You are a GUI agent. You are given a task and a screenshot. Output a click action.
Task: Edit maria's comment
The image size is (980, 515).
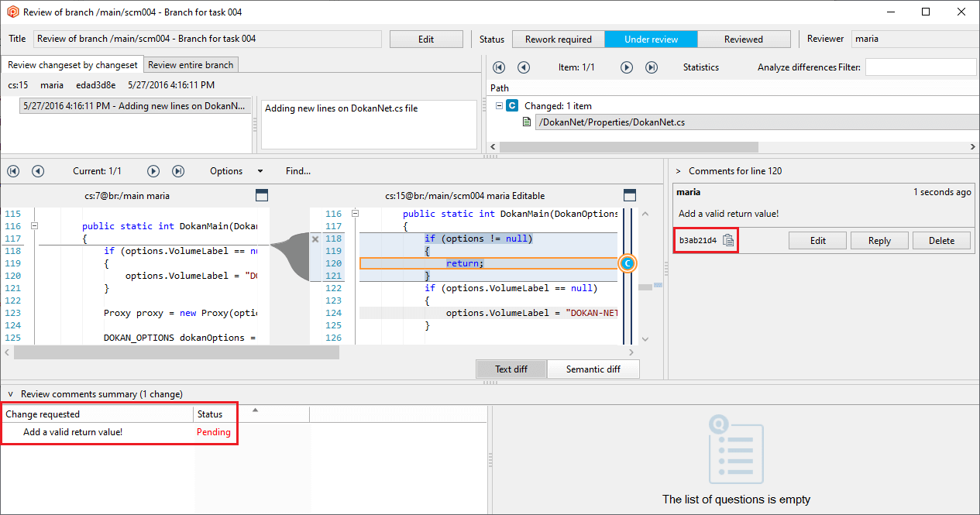coord(818,241)
